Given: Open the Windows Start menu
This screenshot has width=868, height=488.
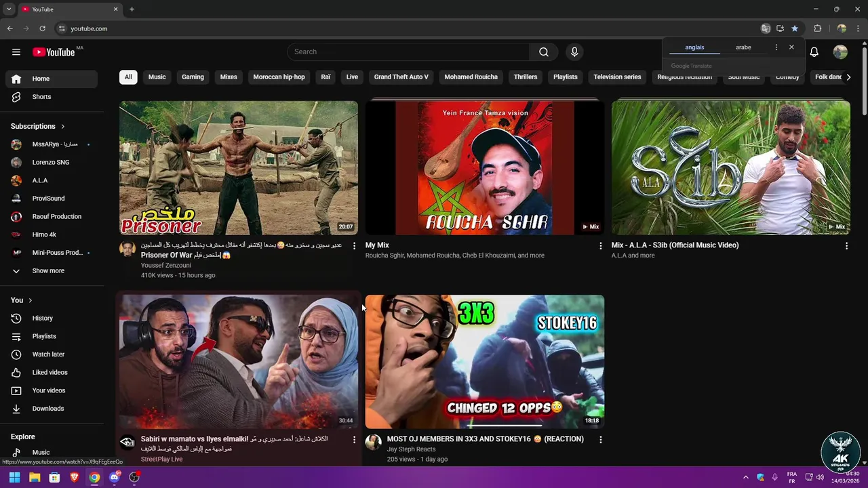Looking at the screenshot, I should [14, 477].
